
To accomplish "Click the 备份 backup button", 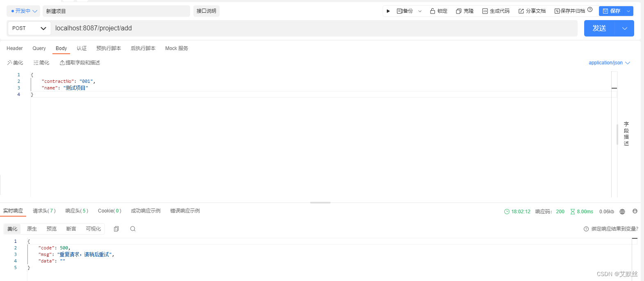I will coord(405,11).
